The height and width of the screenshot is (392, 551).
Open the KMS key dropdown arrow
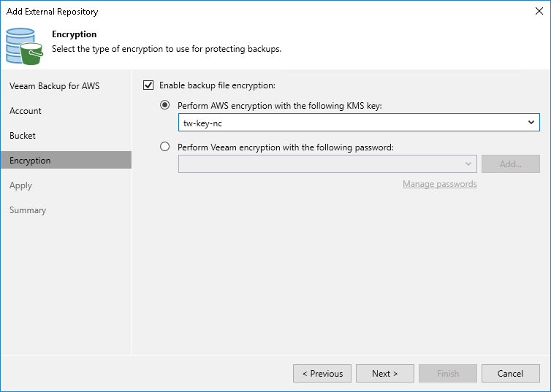(x=531, y=123)
